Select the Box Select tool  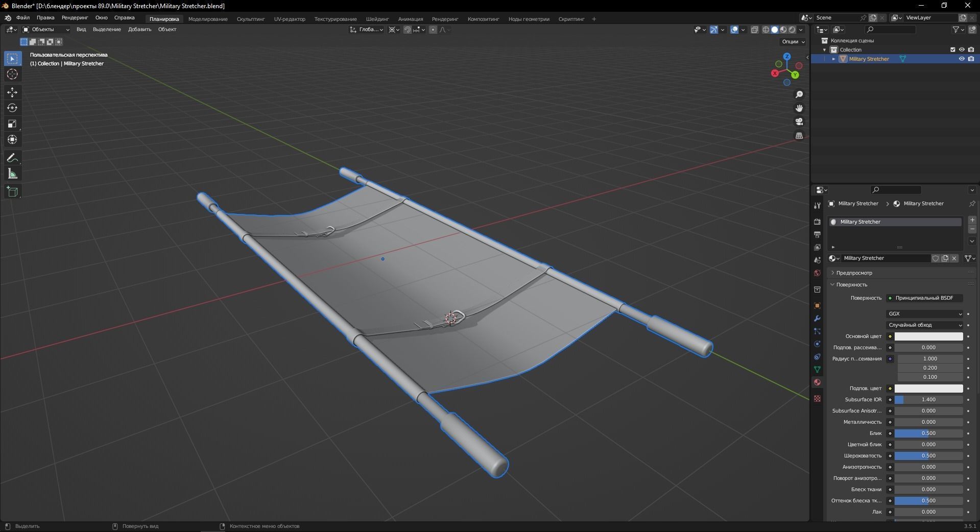(x=12, y=59)
